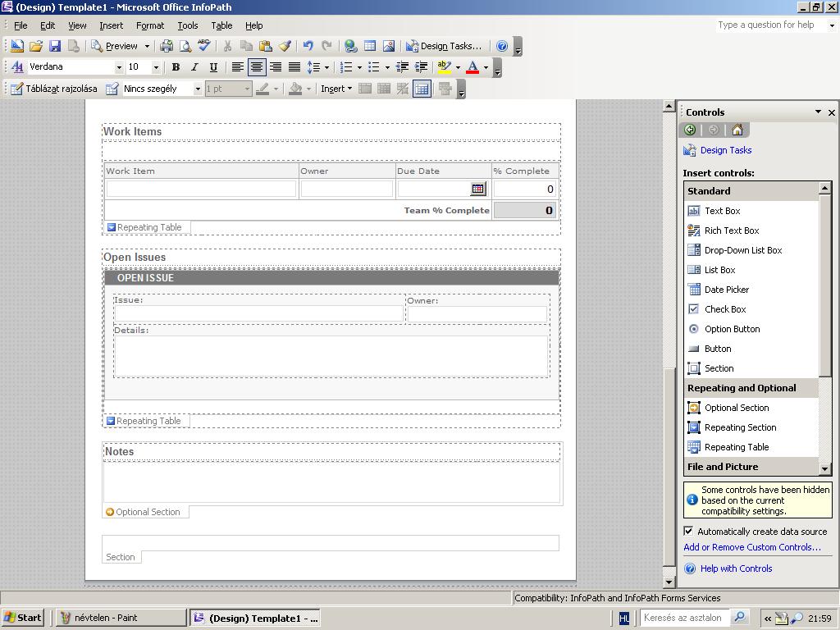This screenshot has width=840, height=630.
Task: Expand the font size dropdown
Action: [156, 67]
